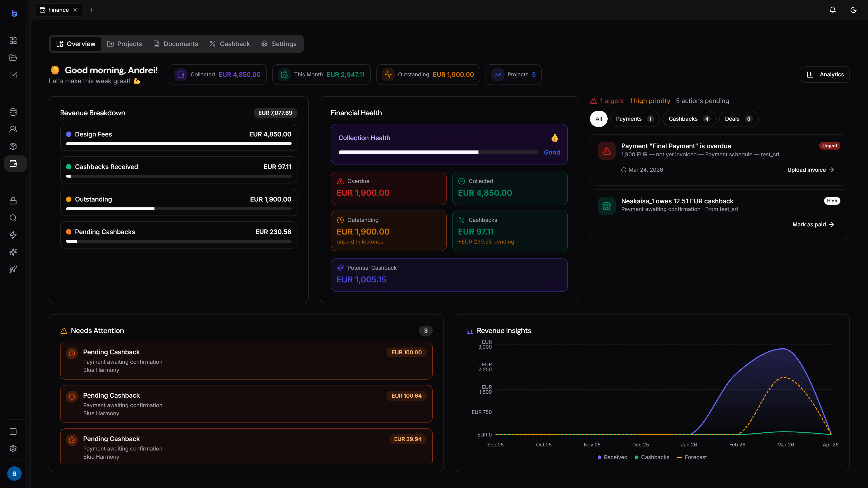Screen dimensions: 868x488
Task: Open the user avatar 'a'
Action: pos(14,474)
